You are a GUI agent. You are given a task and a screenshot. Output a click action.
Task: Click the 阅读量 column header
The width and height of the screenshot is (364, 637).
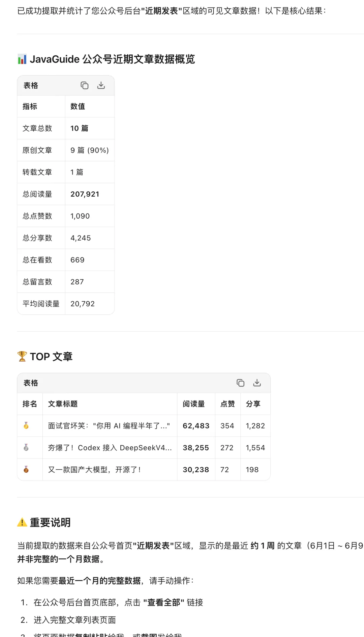pyautogui.click(x=194, y=404)
